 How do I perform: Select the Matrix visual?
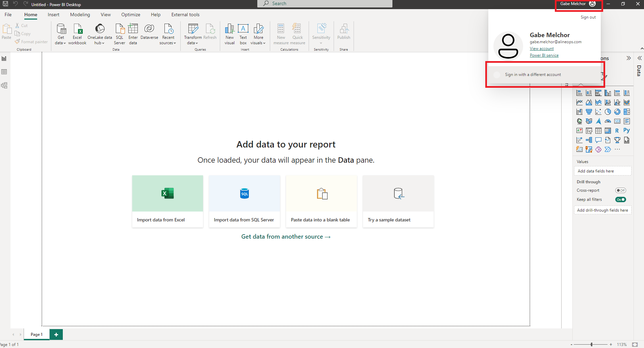pyautogui.click(x=608, y=131)
